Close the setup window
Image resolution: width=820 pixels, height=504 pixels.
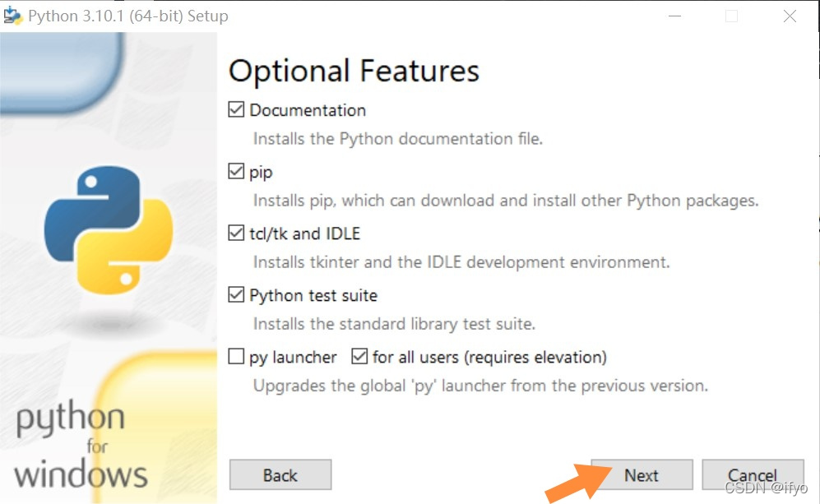click(789, 16)
